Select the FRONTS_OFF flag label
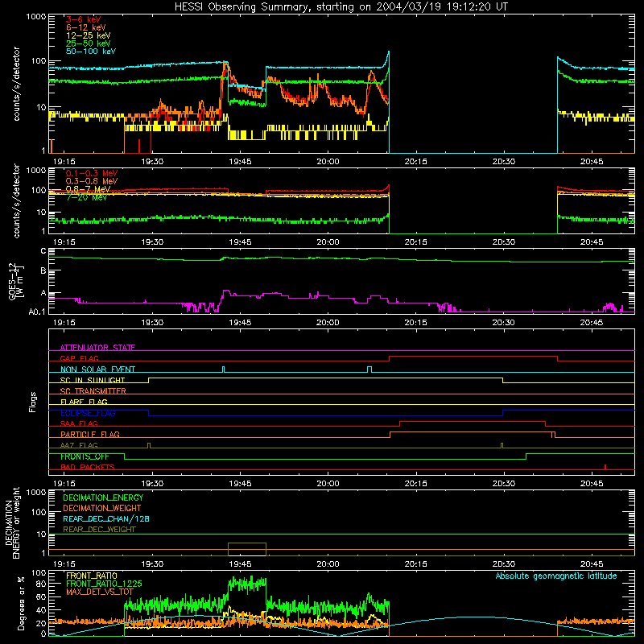The height and width of the screenshot is (644, 644). point(85,456)
